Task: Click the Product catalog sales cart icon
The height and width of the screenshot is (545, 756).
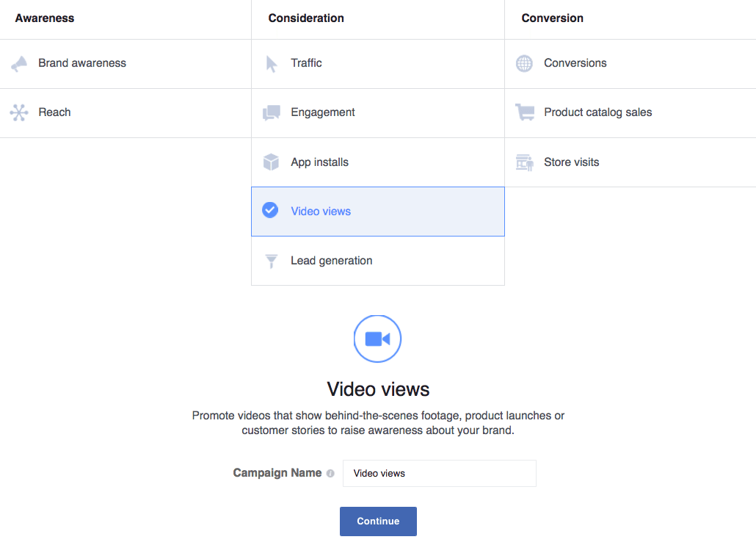Action: (524, 112)
